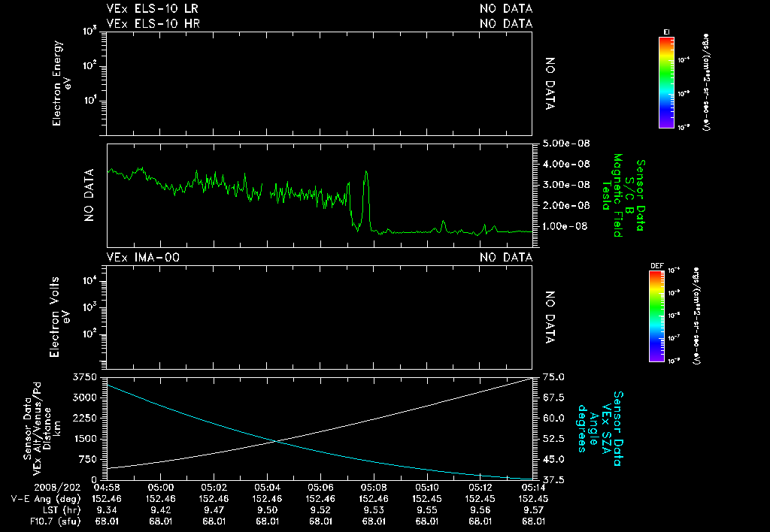Click NO DATA label beside ELS-10 HR title
Screen dimensions: 770x532
506,23
